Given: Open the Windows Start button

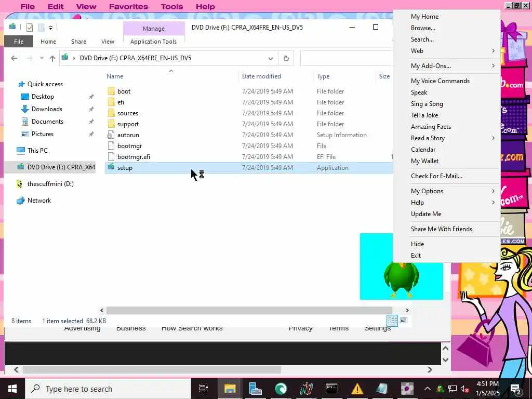Looking at the screenshot, I should (x=12, y=389).
